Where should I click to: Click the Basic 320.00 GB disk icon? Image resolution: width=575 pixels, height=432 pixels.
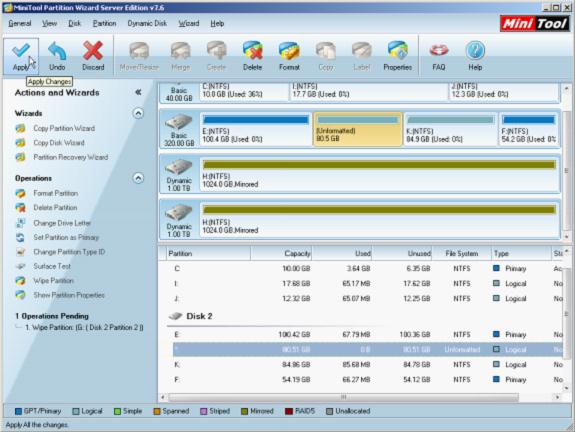(x=179, y=129)
